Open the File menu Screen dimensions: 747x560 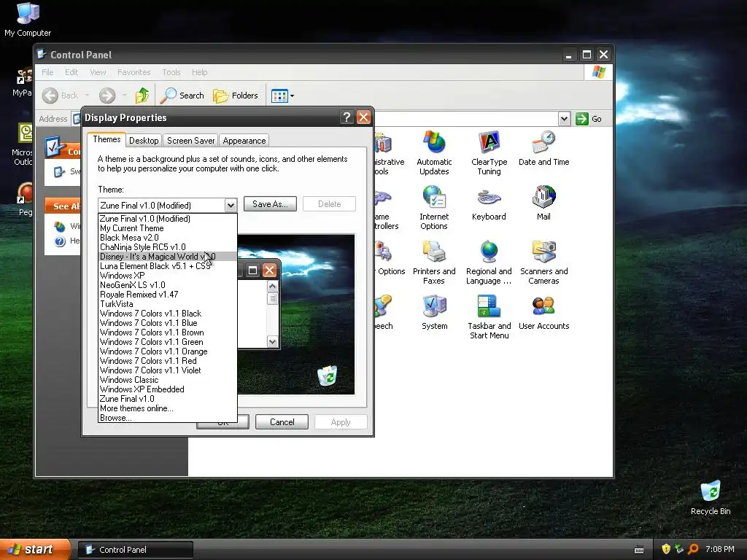coord(47,72)
